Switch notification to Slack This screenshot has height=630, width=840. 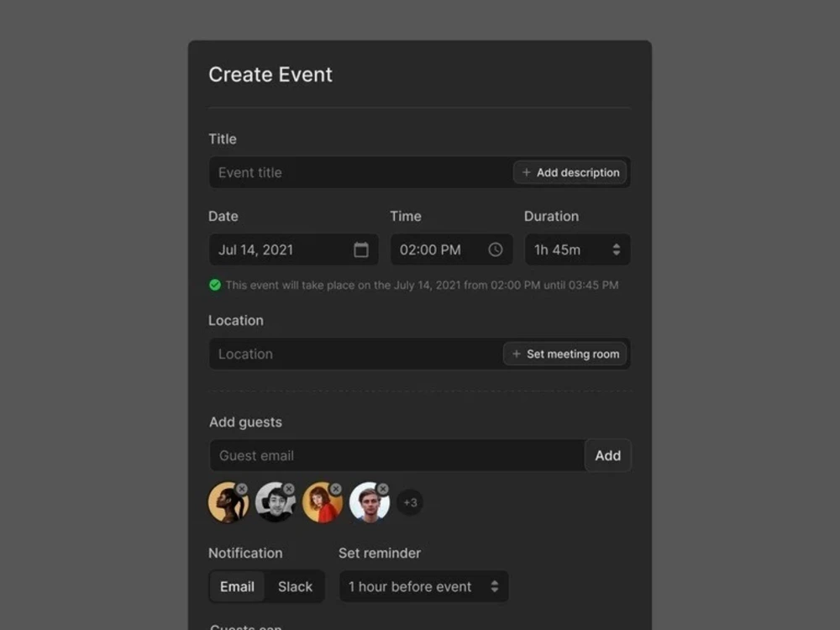pyautogui.click(x=295, y=586)
